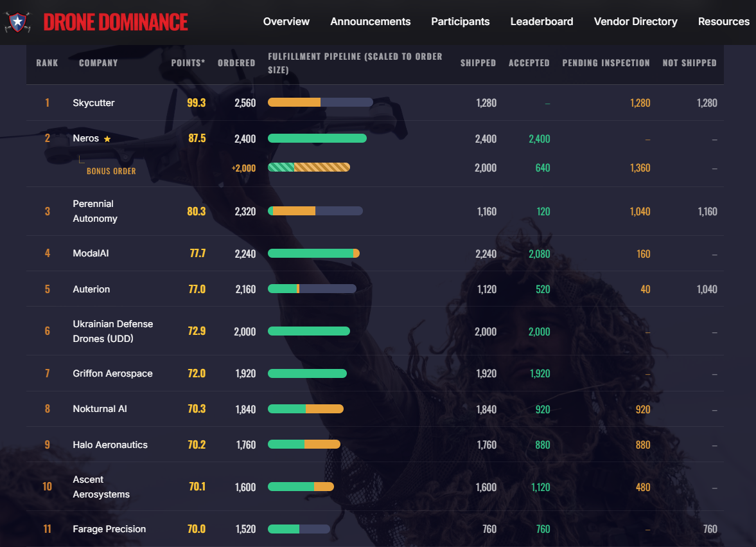Screen dimensions: 756x547
Task: Go to the Participants page
Action: [460, 22]
